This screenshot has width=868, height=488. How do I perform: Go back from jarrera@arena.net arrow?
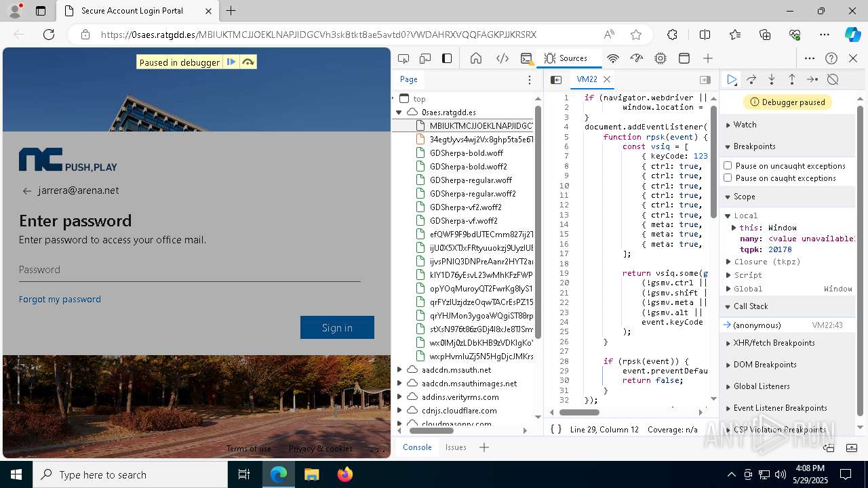click(27, 191)
